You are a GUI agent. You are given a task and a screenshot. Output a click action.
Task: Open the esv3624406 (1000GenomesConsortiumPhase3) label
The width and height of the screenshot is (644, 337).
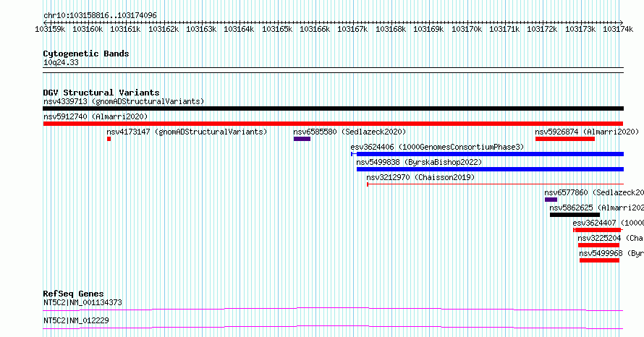click(x=437, y=147)
